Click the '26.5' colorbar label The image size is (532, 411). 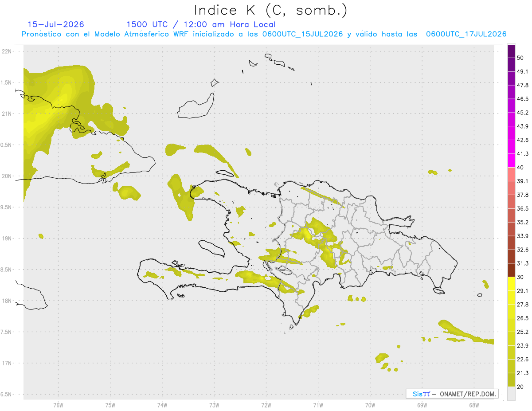(x=523, y=318)
